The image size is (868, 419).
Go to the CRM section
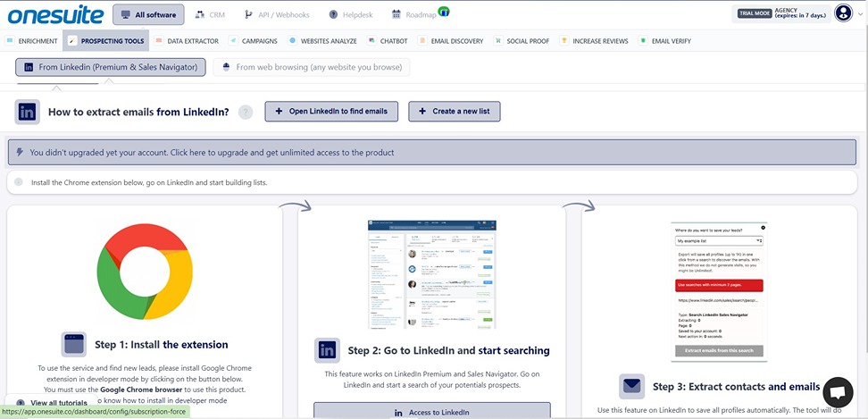[211, 15]
